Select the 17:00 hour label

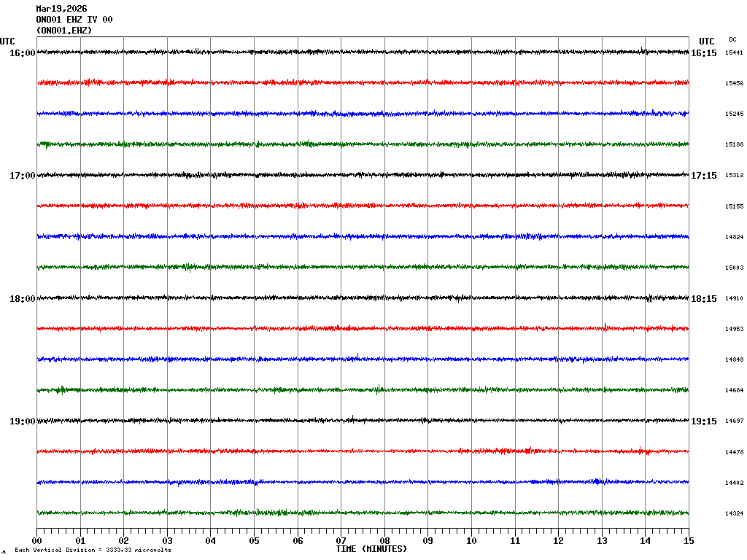pos(22,176)
